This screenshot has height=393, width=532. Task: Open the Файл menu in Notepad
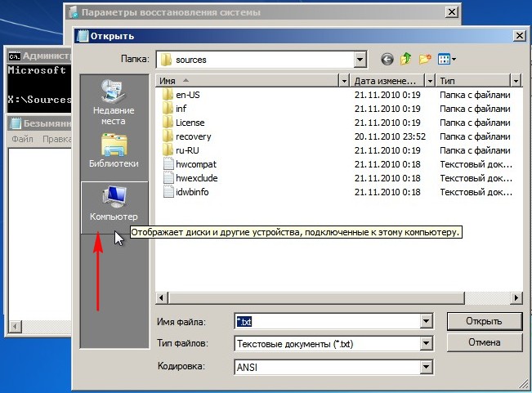(x=22, y=140)
